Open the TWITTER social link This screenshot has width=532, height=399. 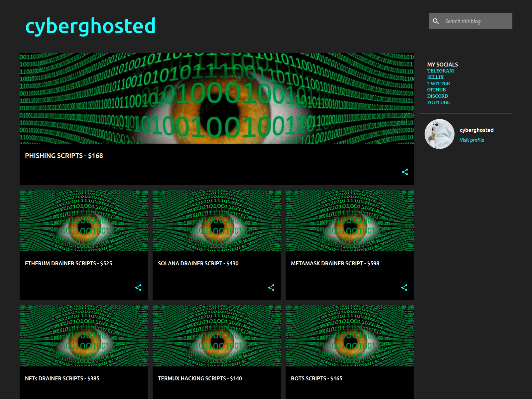[438, 83]
